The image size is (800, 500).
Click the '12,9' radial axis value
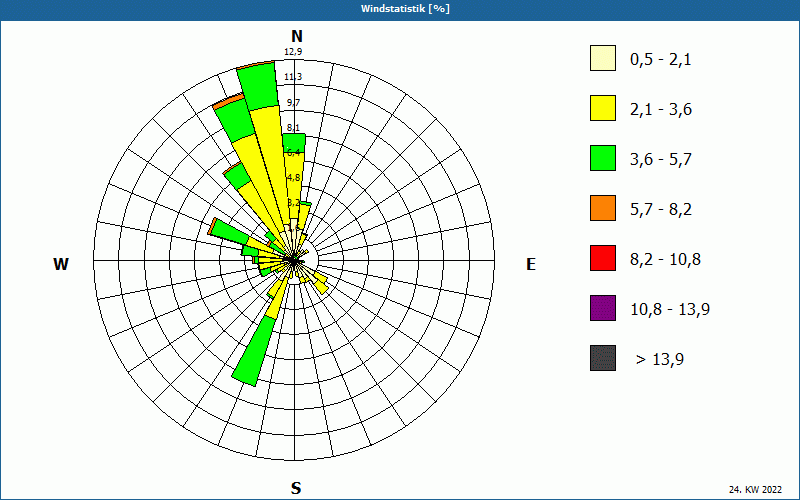click(293, 52)
